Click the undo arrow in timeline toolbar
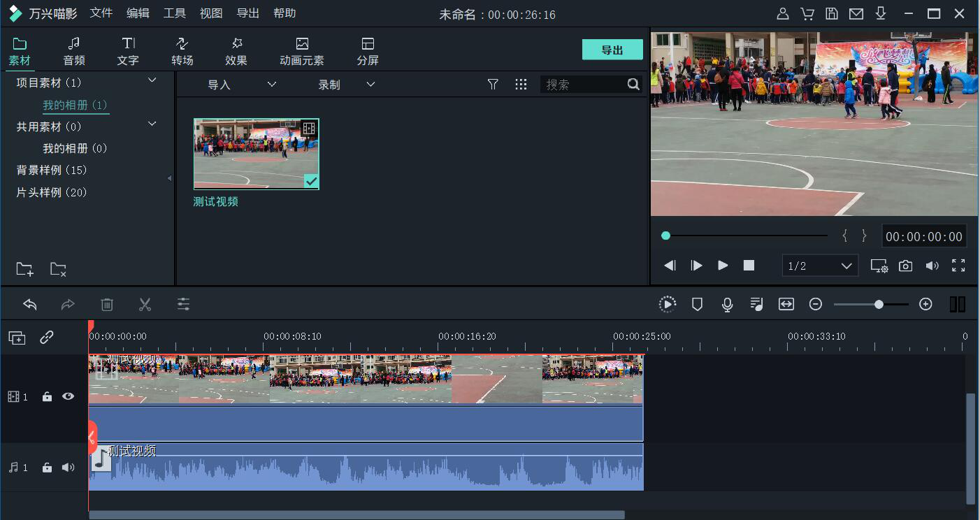Viewport: 980px width, 520px height. coord(30,304)
